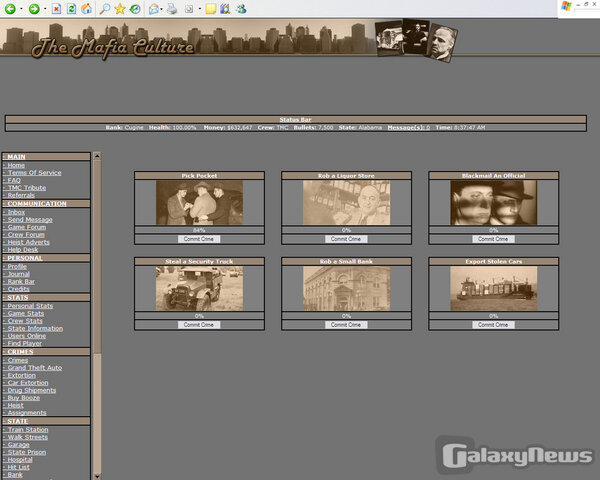Image resolution: width=600 pixels, height=480 pixels.
Task: Click the Rob a Small Bank photo
Action: [346, 288]
